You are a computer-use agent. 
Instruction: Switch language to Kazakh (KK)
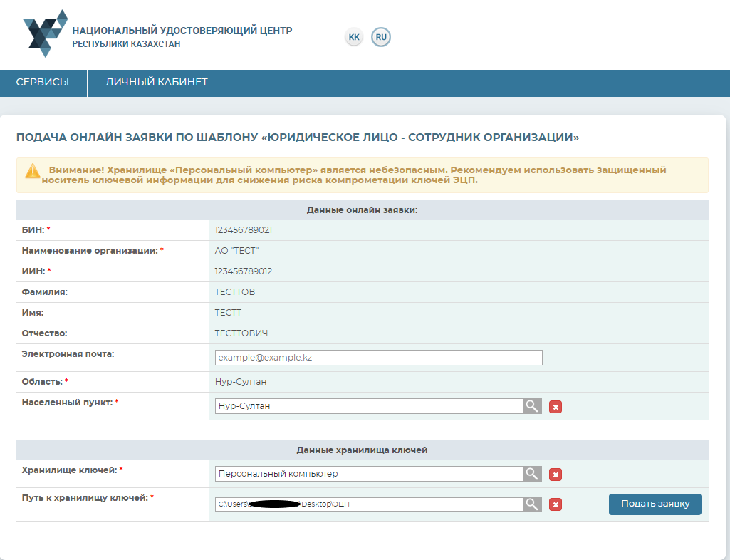pos(354,37)
